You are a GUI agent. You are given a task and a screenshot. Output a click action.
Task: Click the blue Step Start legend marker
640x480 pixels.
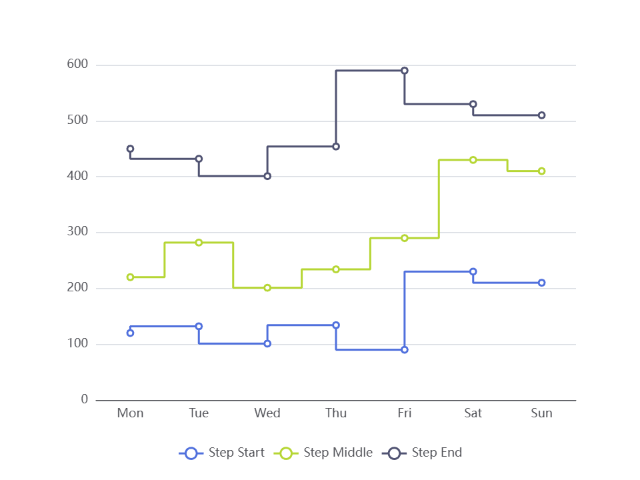[192, 453]
